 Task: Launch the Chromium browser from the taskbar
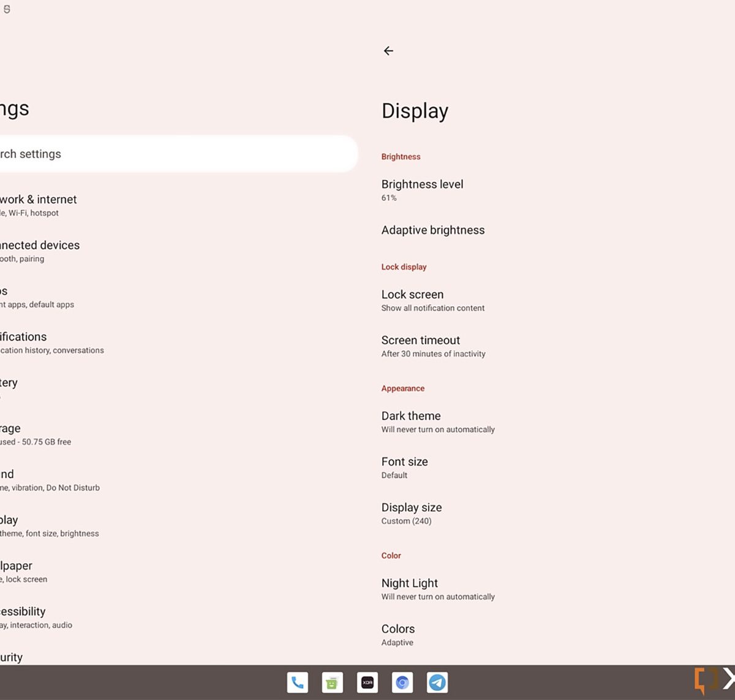point(402,682)
